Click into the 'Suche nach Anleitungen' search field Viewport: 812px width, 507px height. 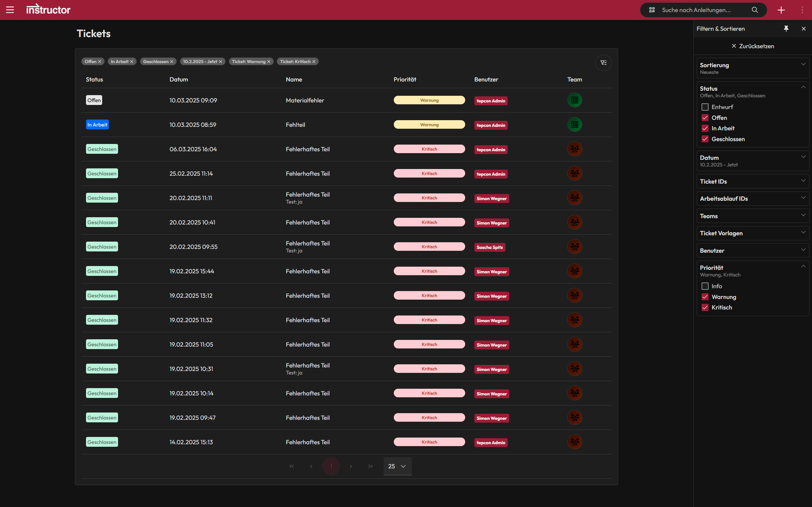coord(698,10)
